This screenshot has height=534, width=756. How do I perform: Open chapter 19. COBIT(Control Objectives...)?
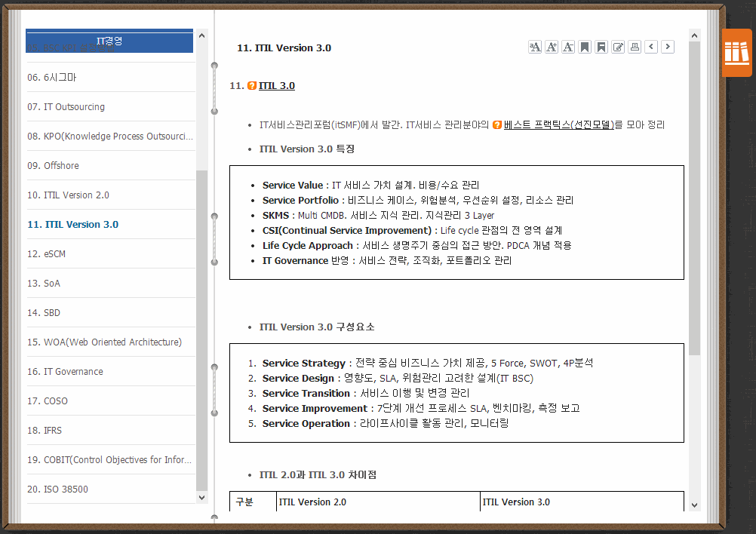[x=111, y=459]
